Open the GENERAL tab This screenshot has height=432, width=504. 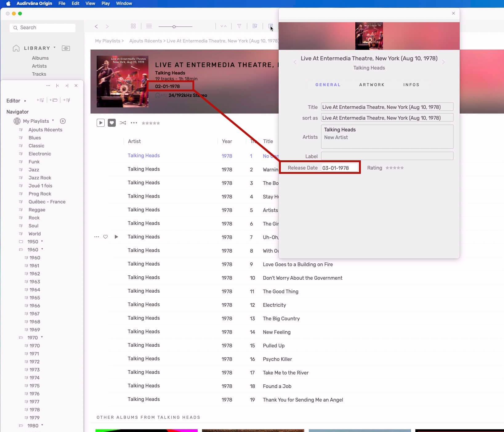[x=328, y=85]
